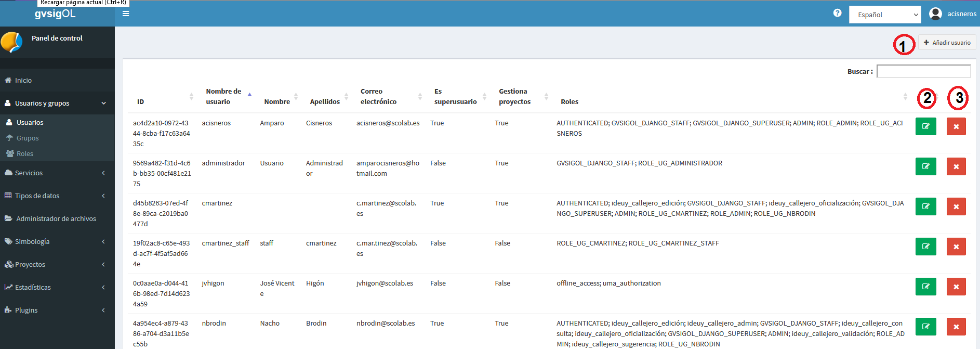
Task: Delete the cmartinez user with red X
Action: 956,206
